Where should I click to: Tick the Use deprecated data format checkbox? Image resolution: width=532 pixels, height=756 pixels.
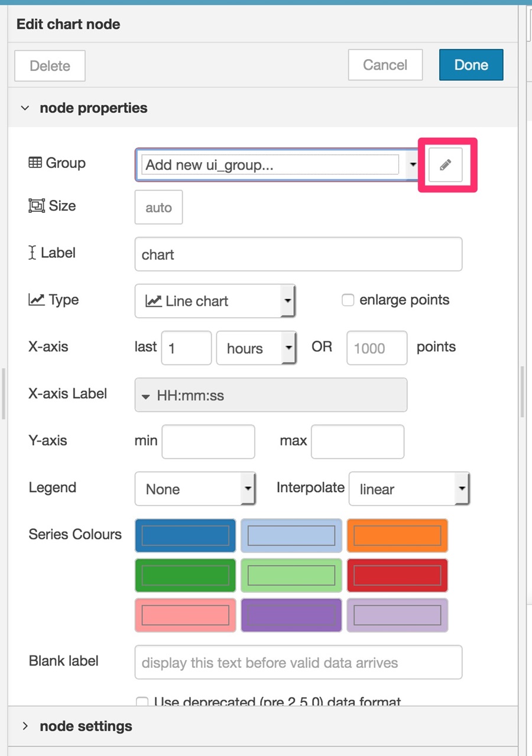(142, 702)
